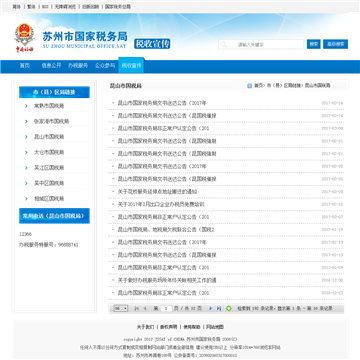Click the national emblem logo
This screenshot has width=360, height=360.
(x=24, y=35)
